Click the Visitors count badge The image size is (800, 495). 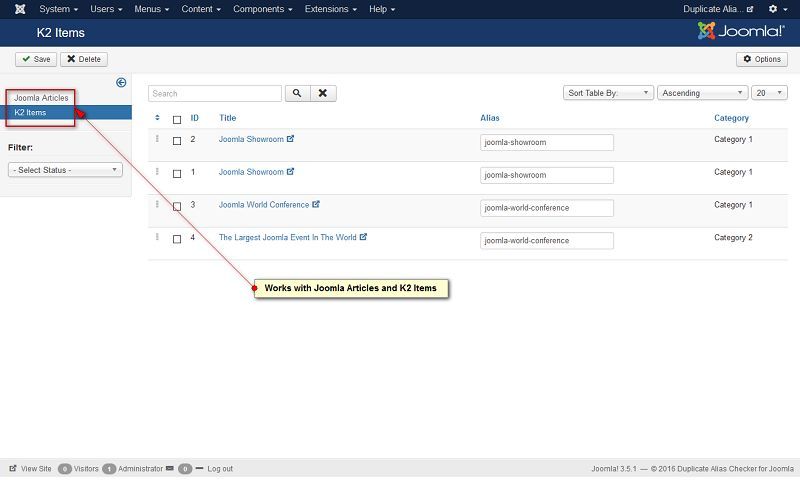click(x=65, y=468)
